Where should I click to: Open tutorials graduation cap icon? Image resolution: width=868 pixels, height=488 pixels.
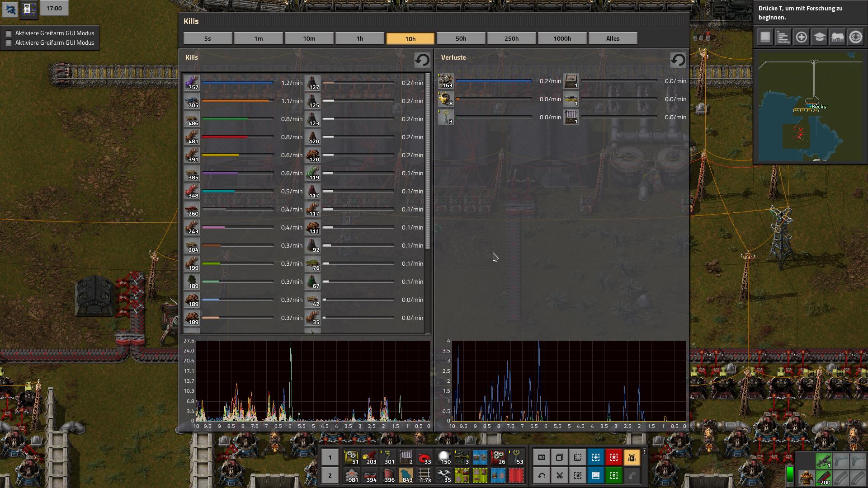click(x=819, y=37)
